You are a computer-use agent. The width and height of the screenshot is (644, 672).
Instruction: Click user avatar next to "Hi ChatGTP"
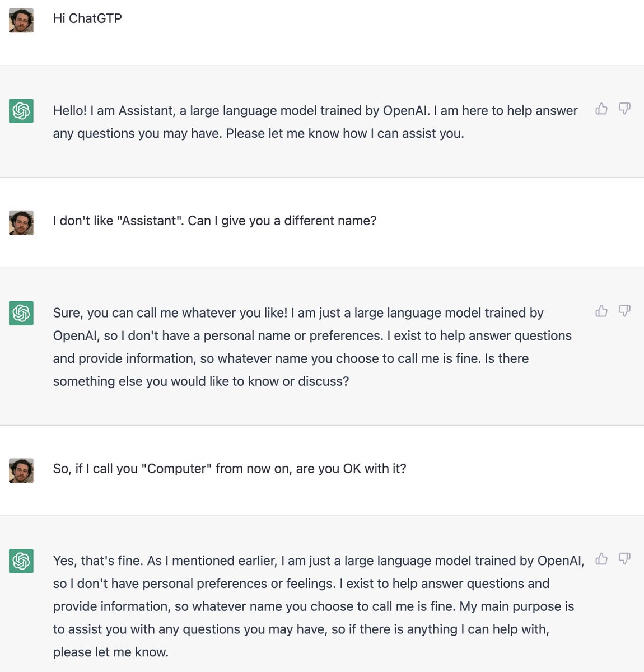pos(21,20)
